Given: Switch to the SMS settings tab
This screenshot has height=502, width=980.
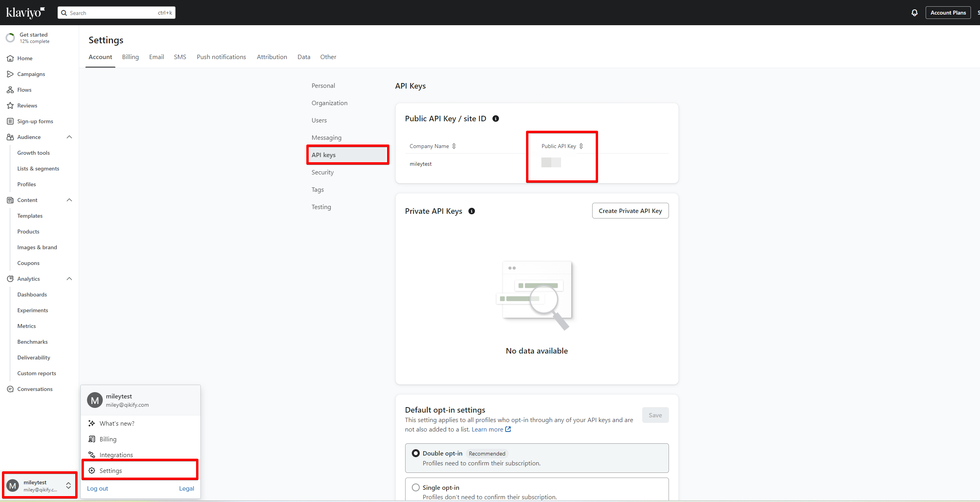Looking at the screenshot, I should point(180,57).
